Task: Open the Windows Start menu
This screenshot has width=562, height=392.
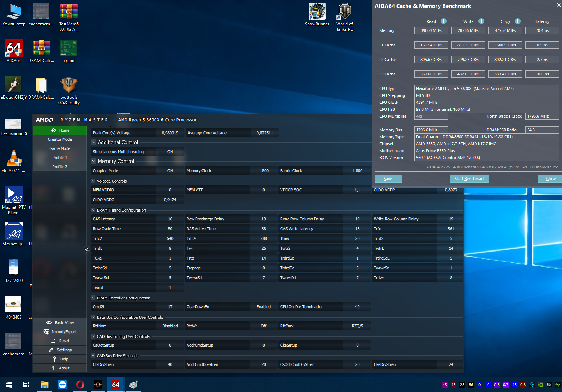Action: coord(9,385)
